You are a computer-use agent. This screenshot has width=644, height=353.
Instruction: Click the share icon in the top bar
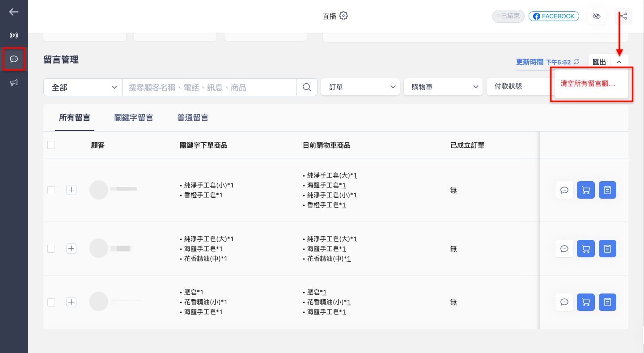pos(623,17)
